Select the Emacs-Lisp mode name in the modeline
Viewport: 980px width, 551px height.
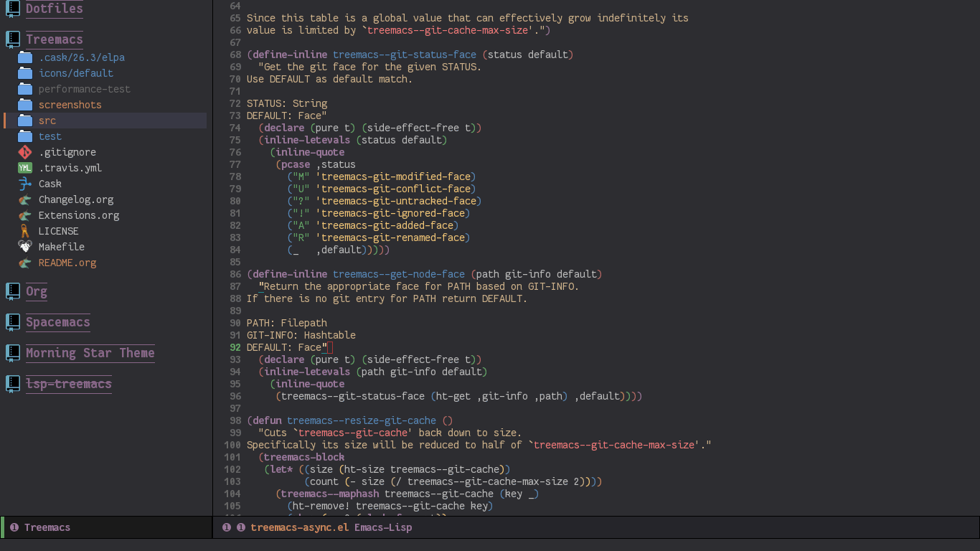click(383, 527)
